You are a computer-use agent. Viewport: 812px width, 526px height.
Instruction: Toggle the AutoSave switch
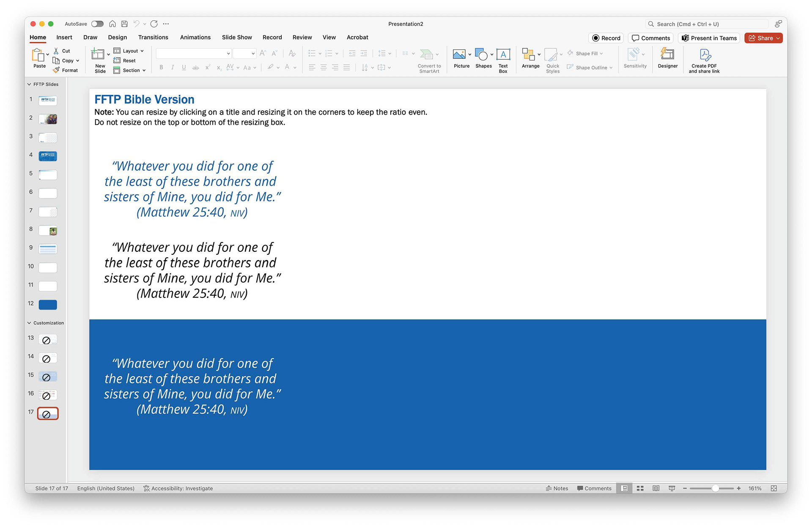coord(97,24)
